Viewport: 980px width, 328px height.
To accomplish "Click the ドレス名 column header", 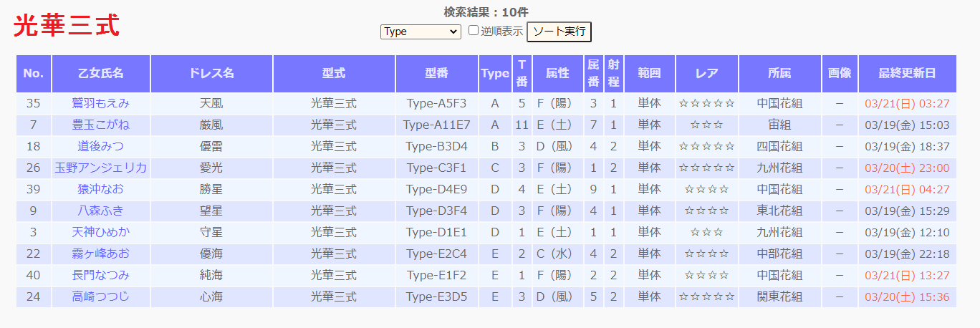I will coord(211,73).
